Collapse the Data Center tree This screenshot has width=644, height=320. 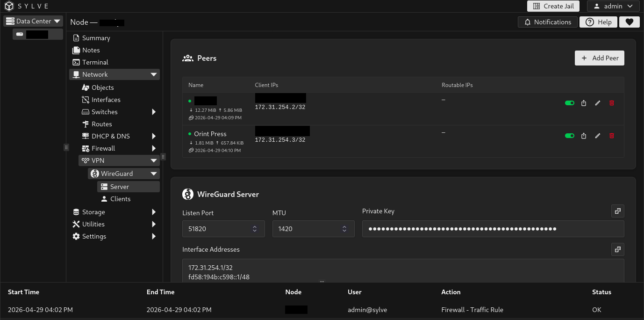point(57,21)
